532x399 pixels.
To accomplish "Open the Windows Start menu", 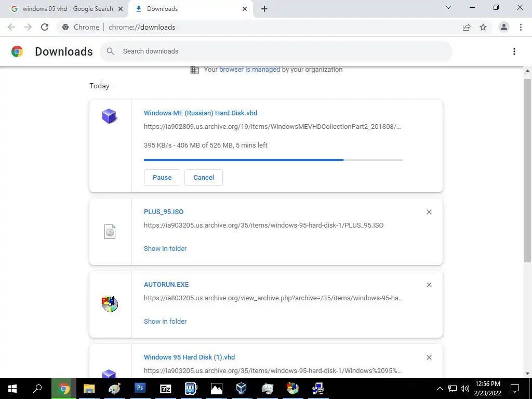I will (x=12, y=389).
